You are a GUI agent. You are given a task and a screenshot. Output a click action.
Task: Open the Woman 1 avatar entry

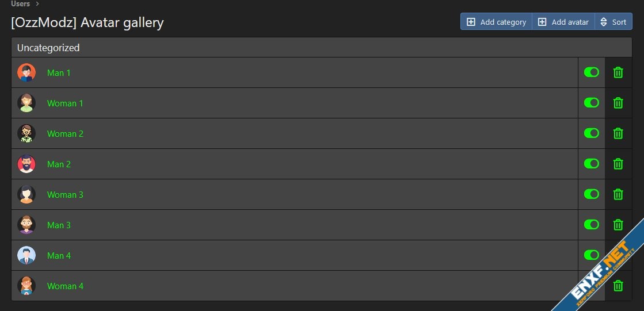65,103
